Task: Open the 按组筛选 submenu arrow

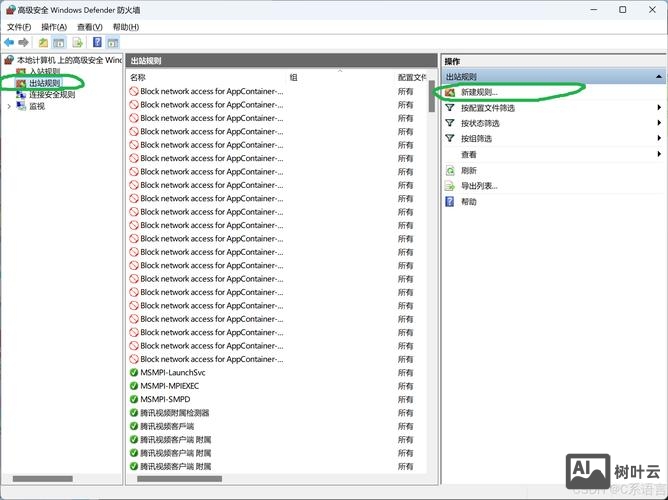Action: (x=659, y=138)
